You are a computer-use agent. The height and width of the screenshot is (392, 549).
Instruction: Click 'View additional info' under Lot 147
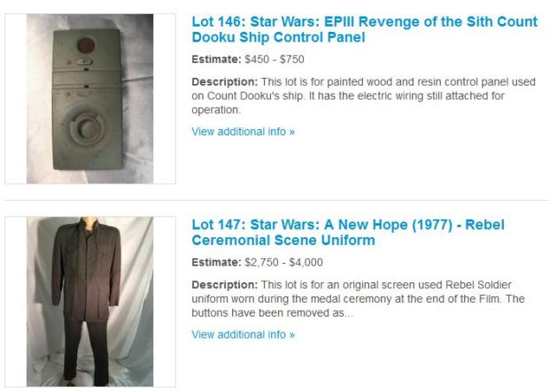243,334
